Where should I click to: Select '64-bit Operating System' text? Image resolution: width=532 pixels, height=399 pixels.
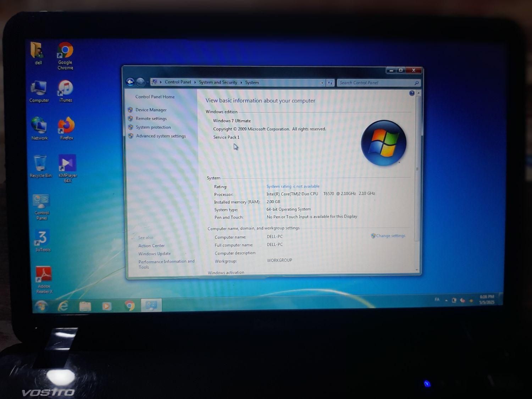(289, 209)
